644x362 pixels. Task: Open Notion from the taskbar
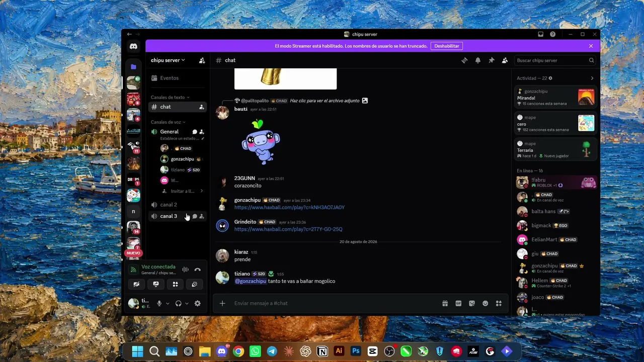pos(323,351)
